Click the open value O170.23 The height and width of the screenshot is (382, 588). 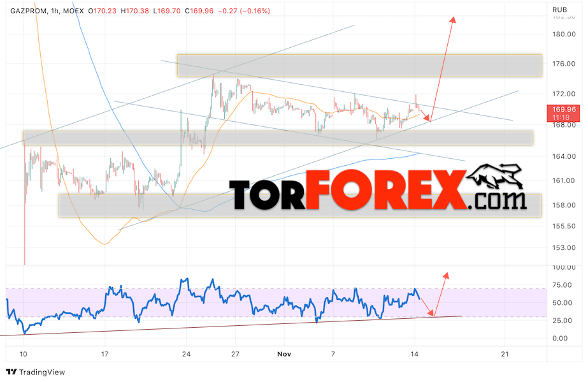click(103, 11)
